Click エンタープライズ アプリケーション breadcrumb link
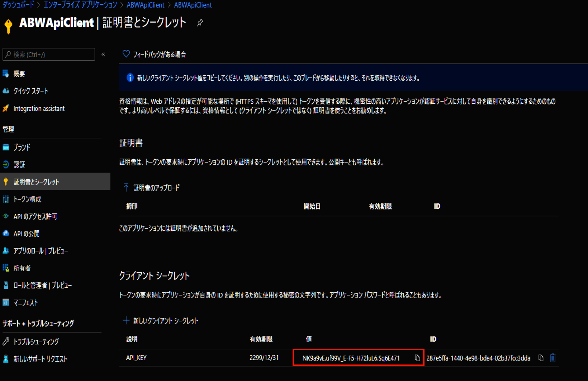The height and width of the screenshot is (381, 588). coord(80,5)
